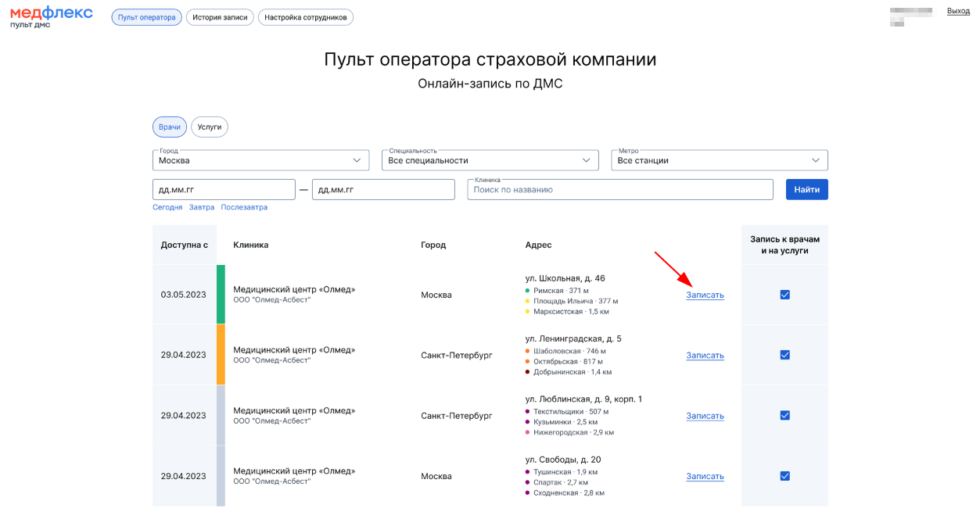Toggle checkbox for ул. Свободы clinic

pyautogui.click(x=785, y=476)
